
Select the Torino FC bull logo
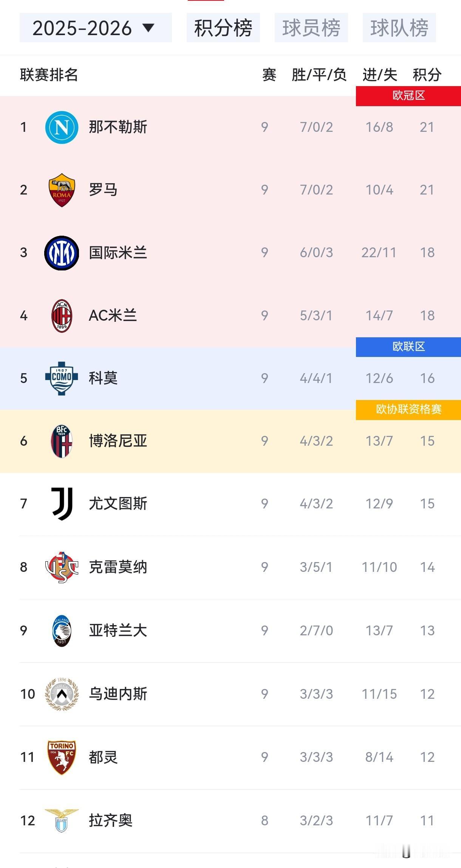point(62,757)
